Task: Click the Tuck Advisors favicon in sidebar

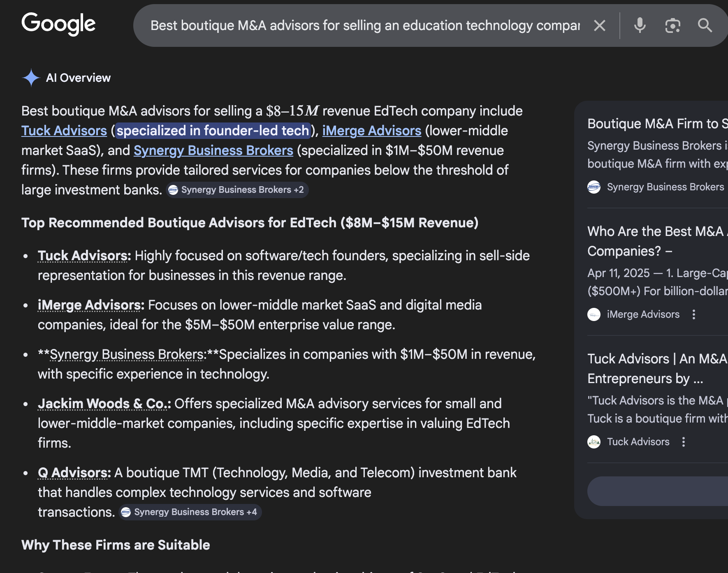Action: (x=594, y=441)
